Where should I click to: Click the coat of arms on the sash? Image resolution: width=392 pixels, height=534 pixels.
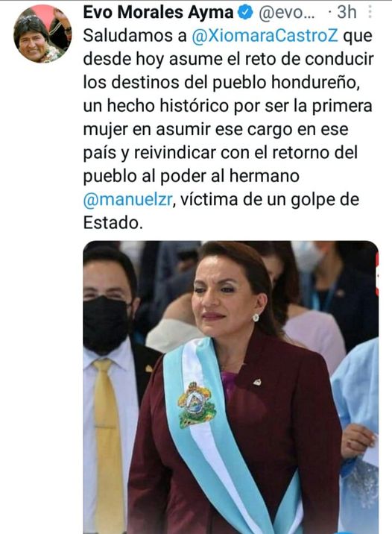[x=196, y=404]
